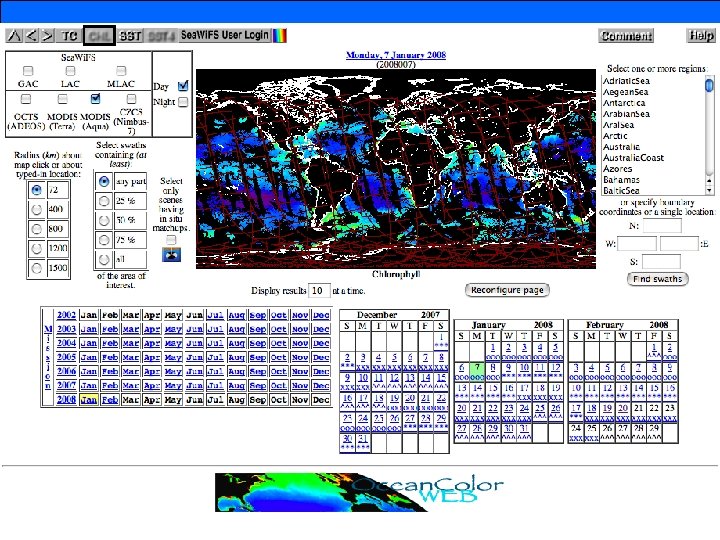The width and height of the screenshot is (720, 540).
Task: Click the up arrow navigation button
Action: coord(14,36)
